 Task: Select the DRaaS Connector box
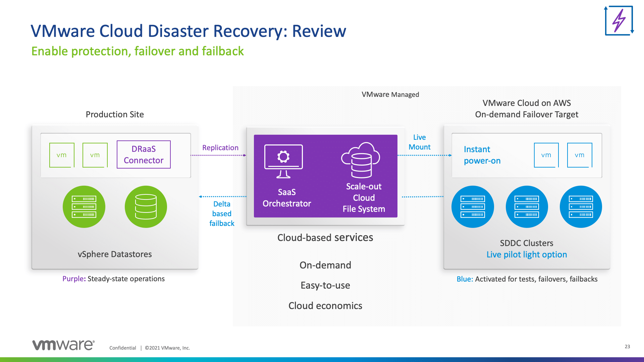click(144, 155)
